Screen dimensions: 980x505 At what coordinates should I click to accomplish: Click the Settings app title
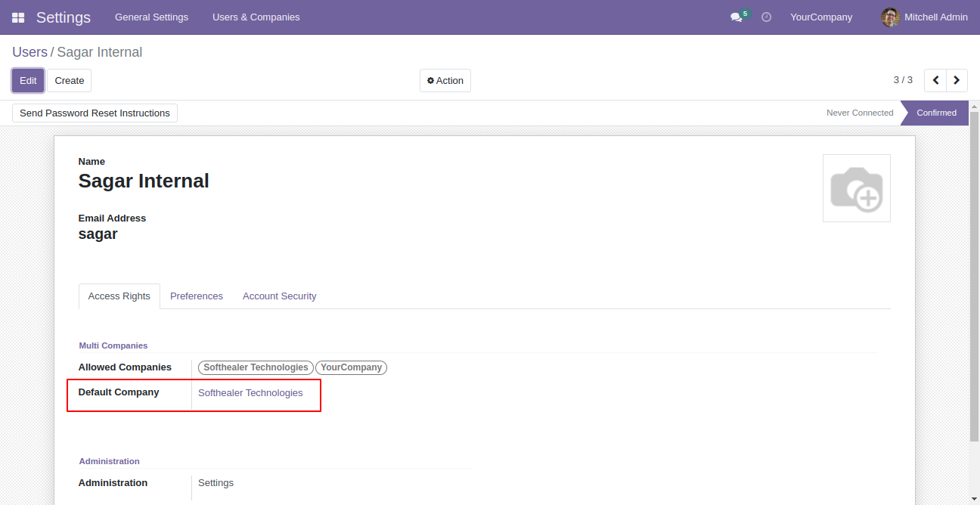point(64,17)
